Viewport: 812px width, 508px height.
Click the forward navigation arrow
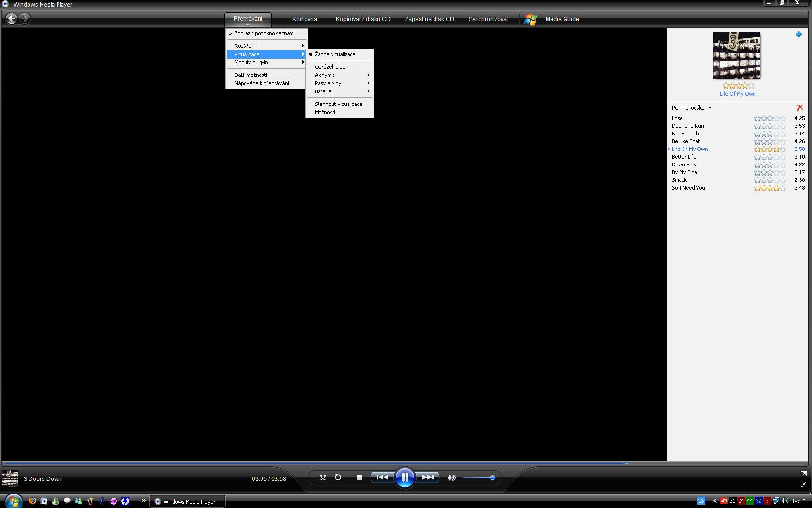tap(25, 19)
